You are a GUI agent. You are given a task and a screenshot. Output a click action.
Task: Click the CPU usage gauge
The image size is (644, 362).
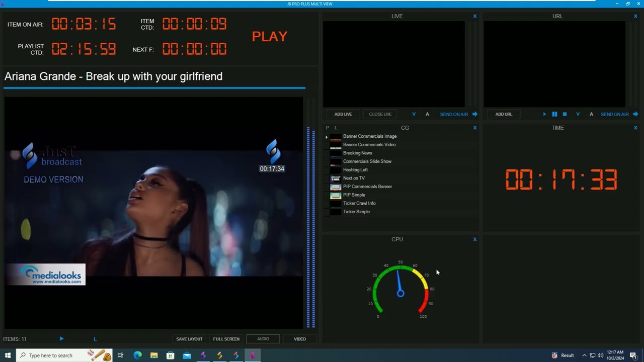400,291
